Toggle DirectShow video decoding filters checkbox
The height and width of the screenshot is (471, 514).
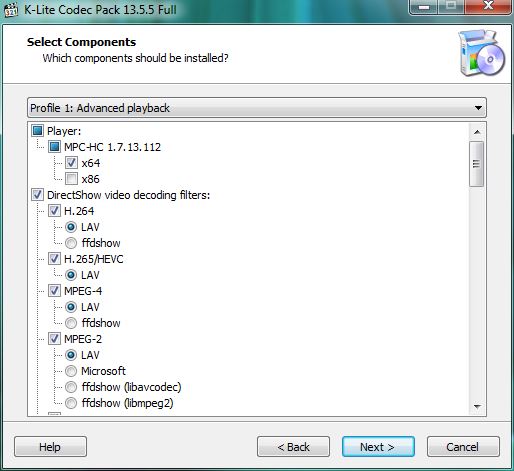pos(38,195)
